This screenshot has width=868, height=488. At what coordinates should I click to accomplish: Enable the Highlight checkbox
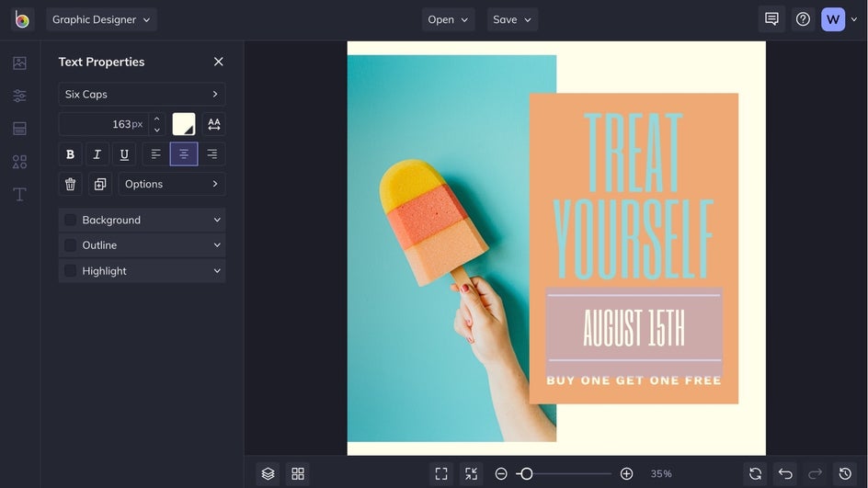point(71,271)
